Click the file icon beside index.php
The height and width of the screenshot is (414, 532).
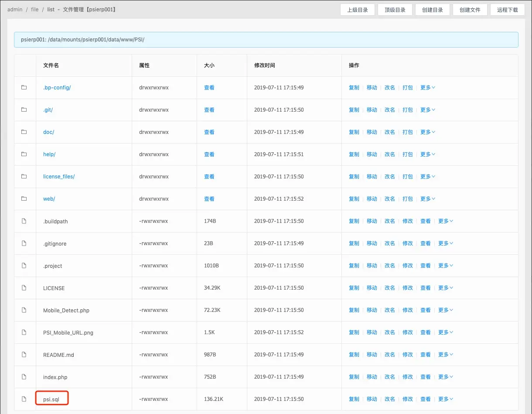(x=24, y=377)
